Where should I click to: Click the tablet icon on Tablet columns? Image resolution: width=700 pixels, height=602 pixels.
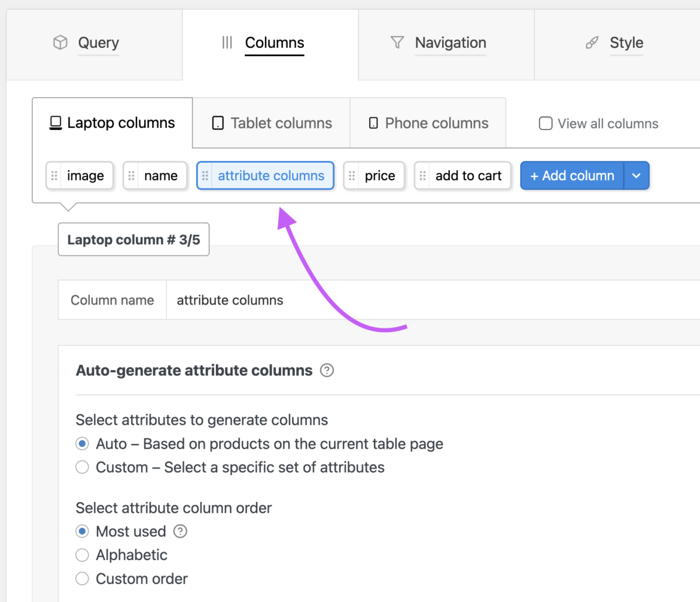pyautogui.click(x=217, y=123)
